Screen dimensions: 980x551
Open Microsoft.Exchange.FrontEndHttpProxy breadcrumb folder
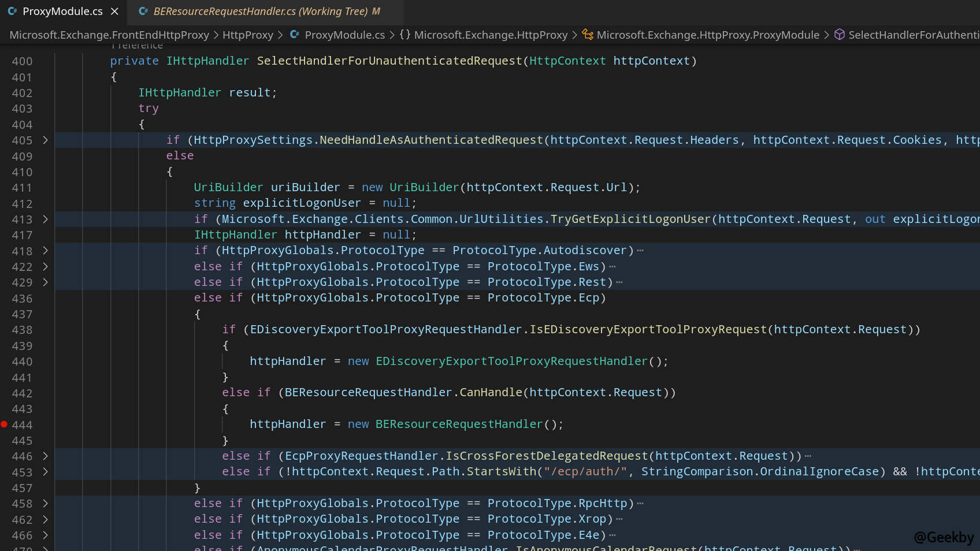click(109, 35)
